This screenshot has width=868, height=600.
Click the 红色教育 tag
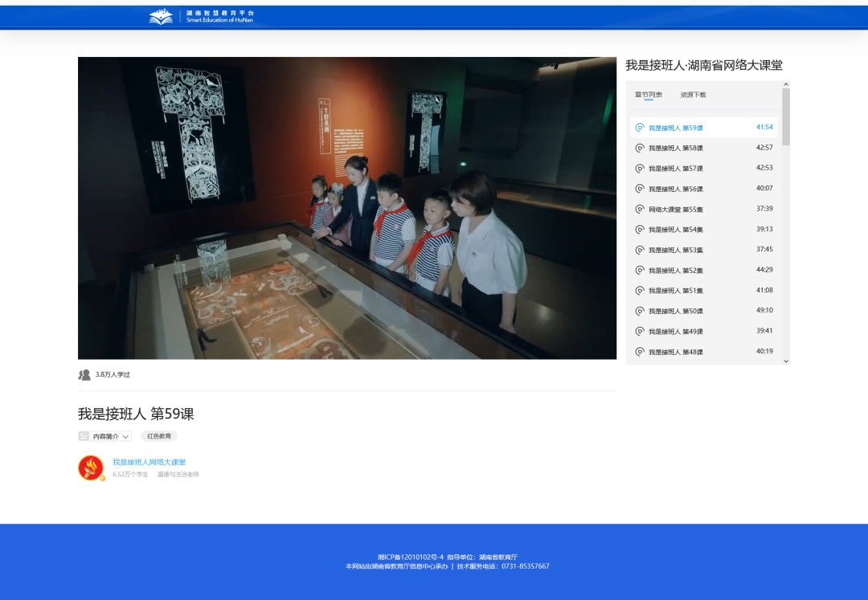[159, 436]
